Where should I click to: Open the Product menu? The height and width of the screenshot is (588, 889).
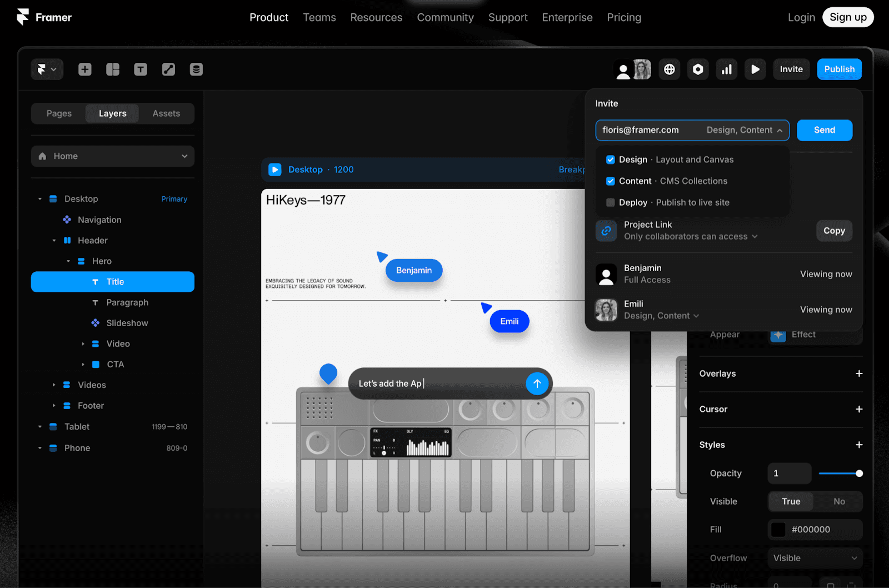(269, 17)
